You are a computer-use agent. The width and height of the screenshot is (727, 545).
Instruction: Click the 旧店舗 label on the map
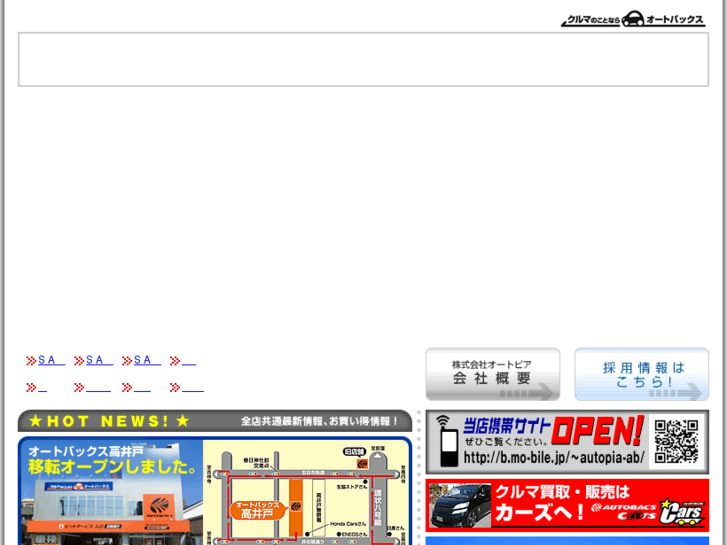[354, 451]
